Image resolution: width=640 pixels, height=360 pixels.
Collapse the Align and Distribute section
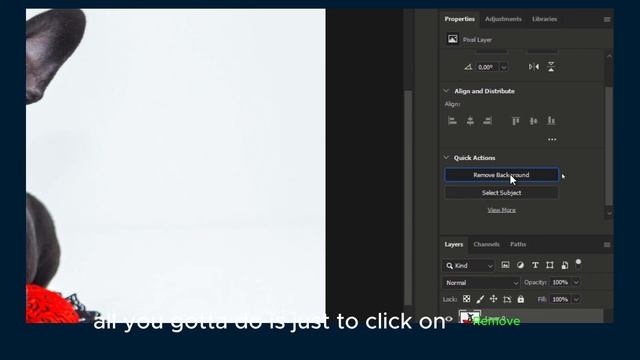coord(446,91)
